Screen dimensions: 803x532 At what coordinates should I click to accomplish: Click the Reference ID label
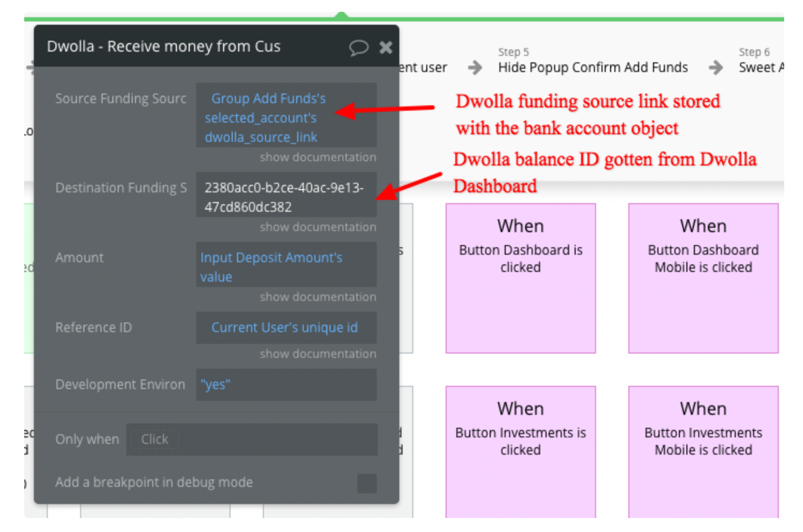[94, 328]
